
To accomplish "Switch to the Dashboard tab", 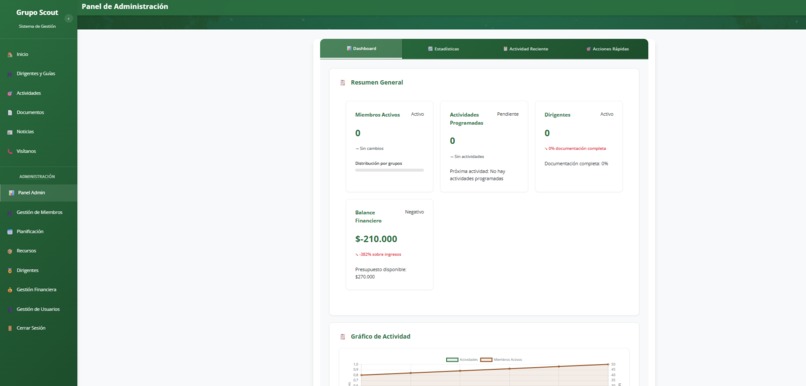I will (361, 49).
